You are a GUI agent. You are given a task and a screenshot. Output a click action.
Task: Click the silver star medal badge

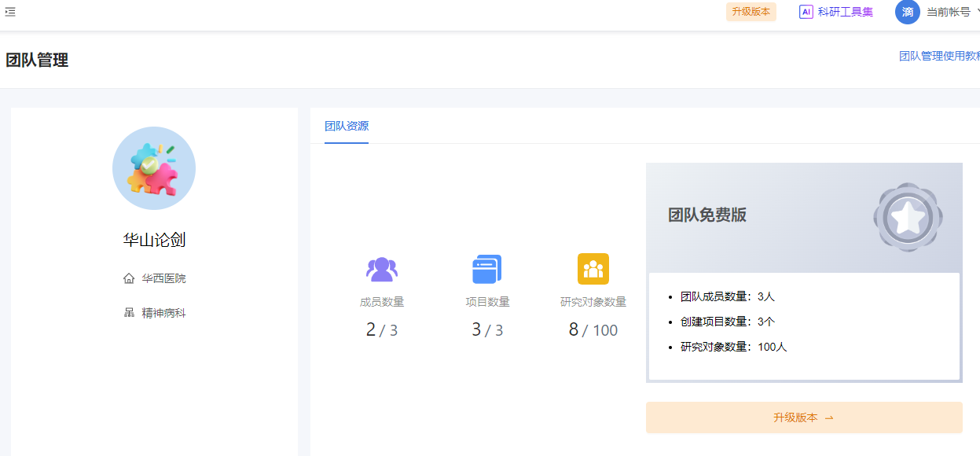click(x=908, y=218)
